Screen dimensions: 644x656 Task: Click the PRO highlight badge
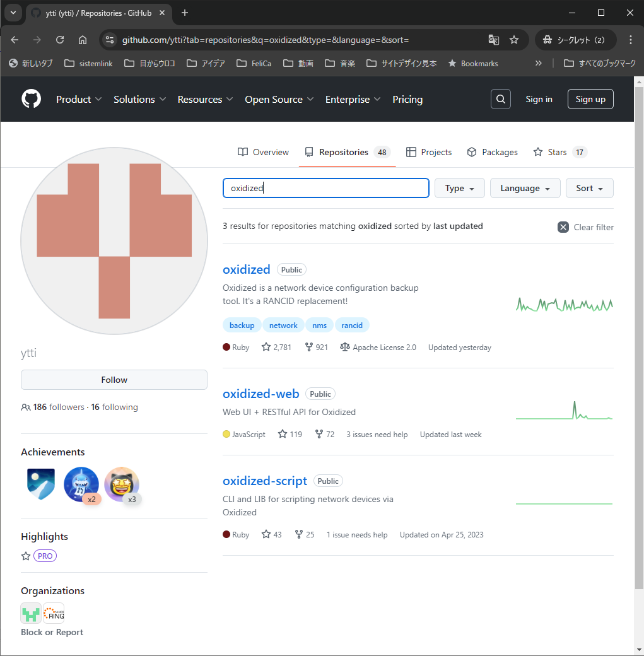point(45,556)
